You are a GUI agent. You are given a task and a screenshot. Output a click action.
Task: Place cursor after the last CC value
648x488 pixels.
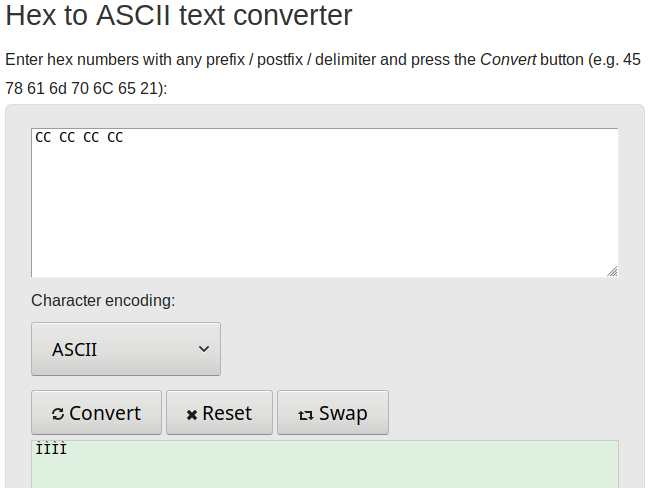[124, 137]
